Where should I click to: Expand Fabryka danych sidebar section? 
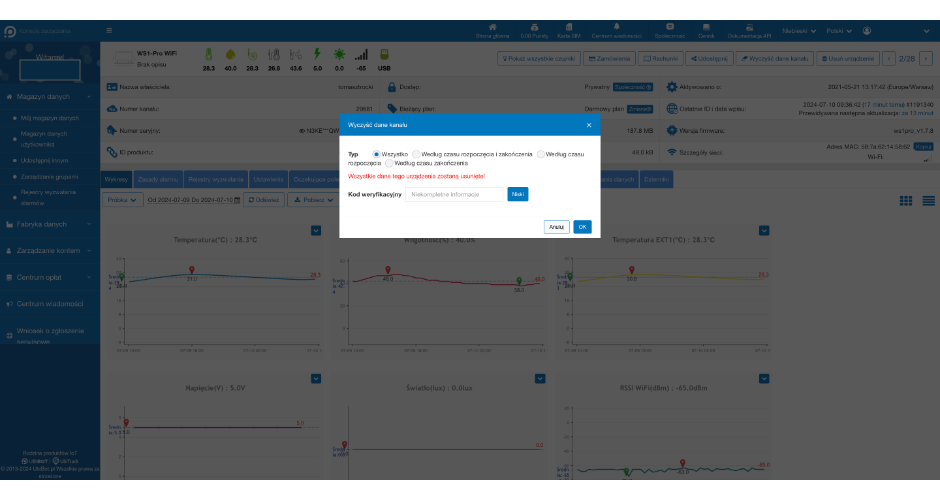[50, 224]
